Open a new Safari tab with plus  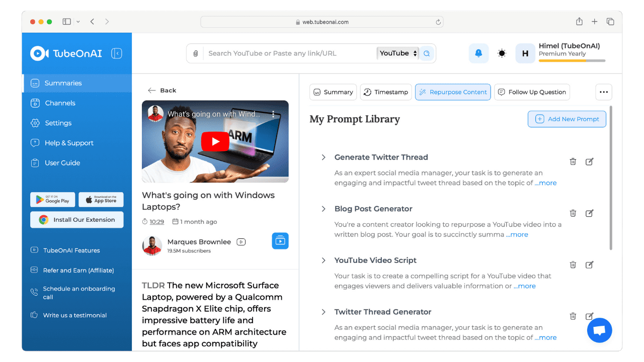(595, 22)
